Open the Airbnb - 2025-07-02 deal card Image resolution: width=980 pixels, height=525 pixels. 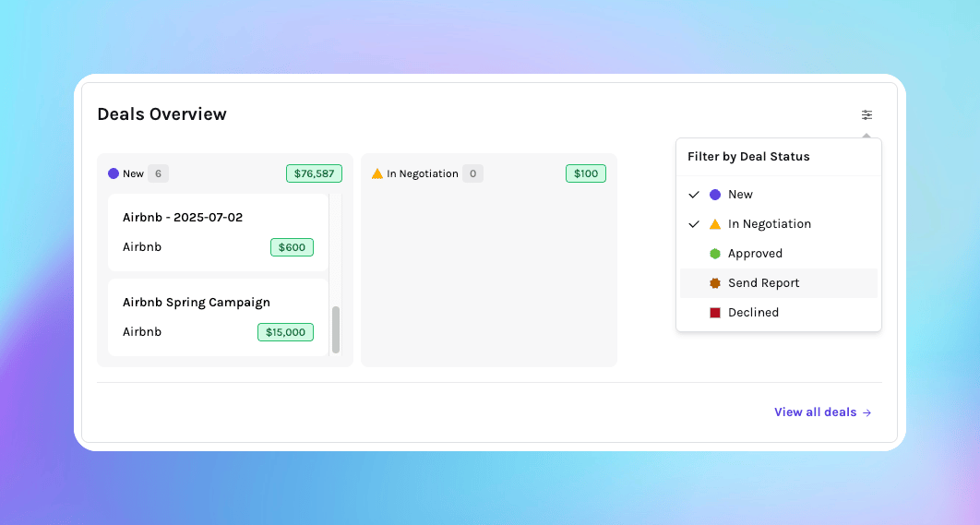coord(218,232)
